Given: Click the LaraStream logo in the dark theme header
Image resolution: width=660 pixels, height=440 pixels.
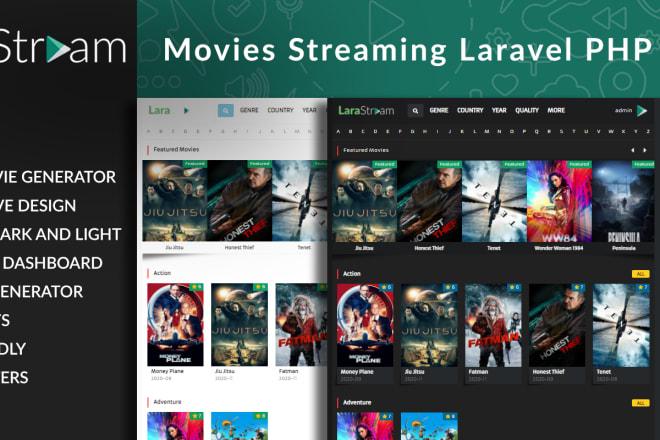Looking at the screenshot, I should click(366, 110).
